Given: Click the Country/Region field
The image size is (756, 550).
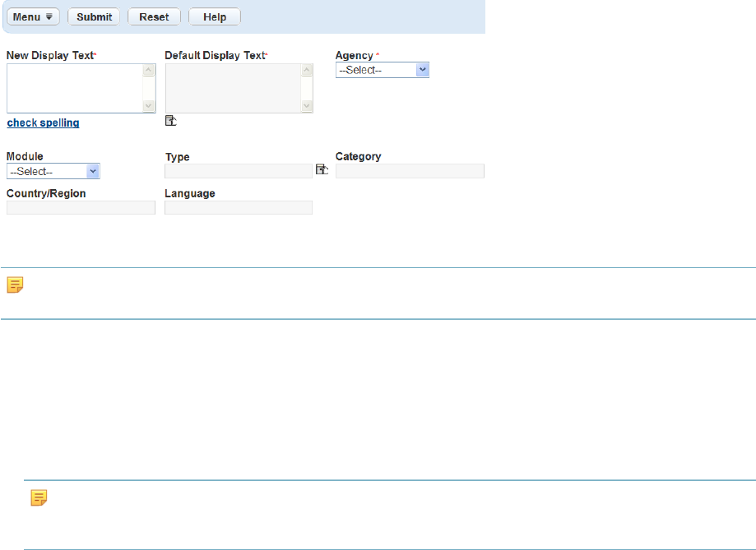Looking at the screenshot, I should pyautogui.click(x=81, y=208).
